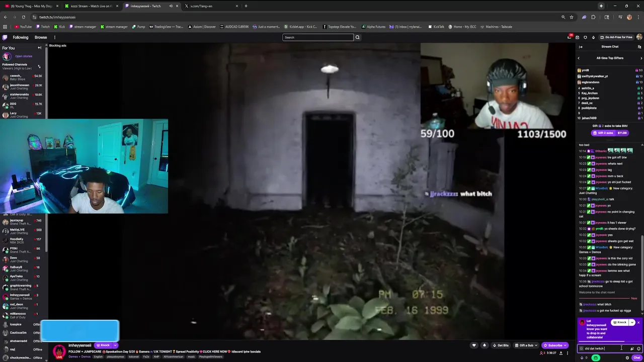
Task: Open the Axiom Discover bookmark
Action: pyautogui.click(x=202, y=27)
